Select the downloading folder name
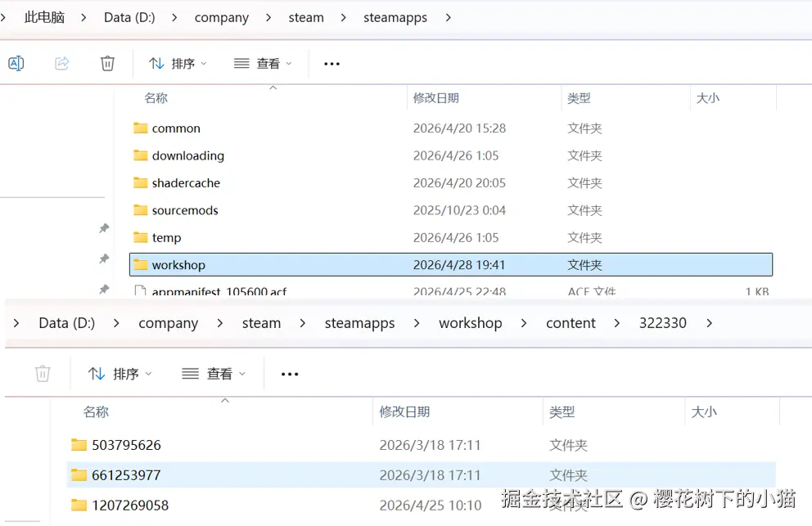This screenshot has width=812, height=526. 188,155
